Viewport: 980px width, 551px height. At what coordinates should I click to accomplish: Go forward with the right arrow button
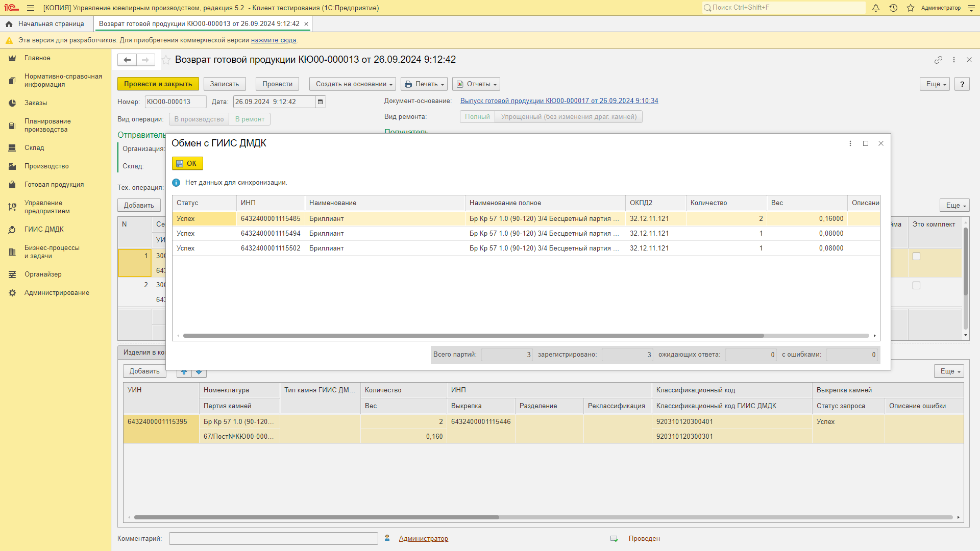[x=145, y=60]
